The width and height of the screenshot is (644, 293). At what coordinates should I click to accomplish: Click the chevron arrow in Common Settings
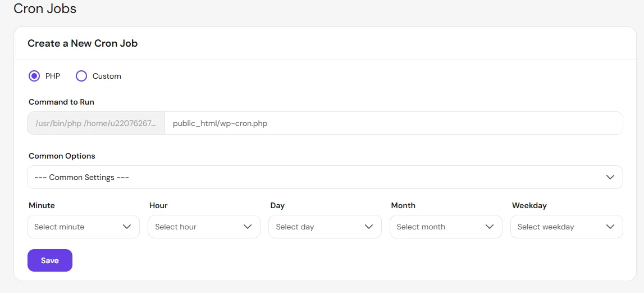point(610,177)
